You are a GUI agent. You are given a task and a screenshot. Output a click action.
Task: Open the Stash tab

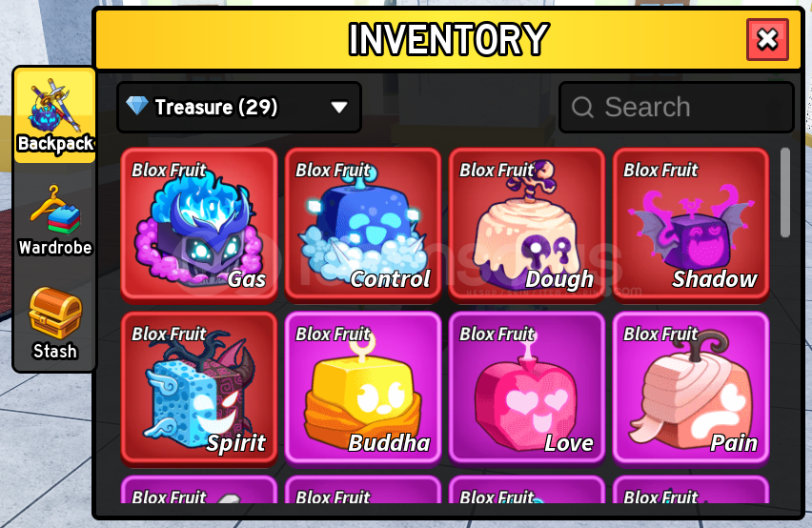point(55,324)
